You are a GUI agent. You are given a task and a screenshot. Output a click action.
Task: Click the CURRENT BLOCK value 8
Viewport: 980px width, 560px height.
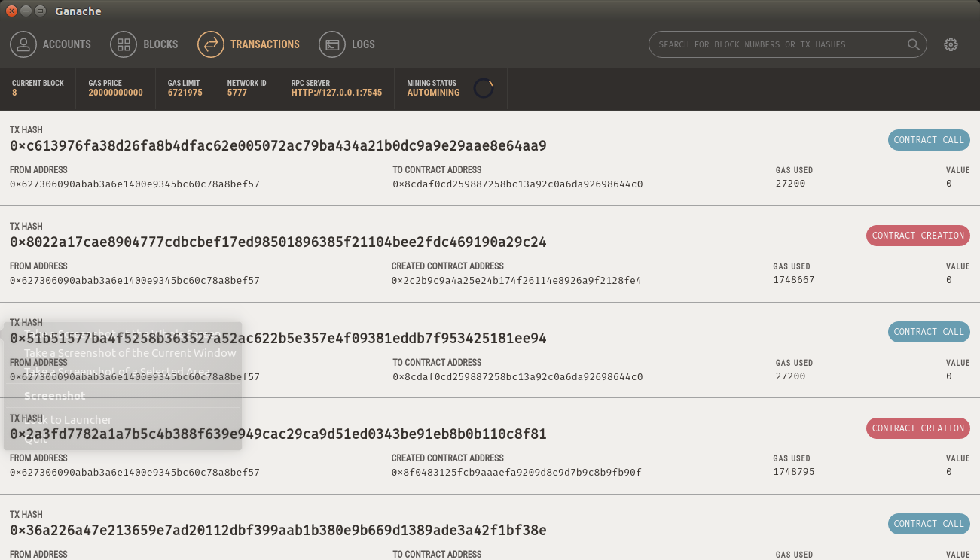point(14,93)
